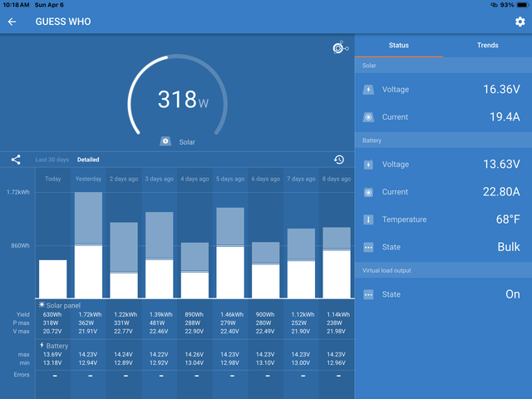Select the Status tab
532x399 pixels.
click(399, 45)
